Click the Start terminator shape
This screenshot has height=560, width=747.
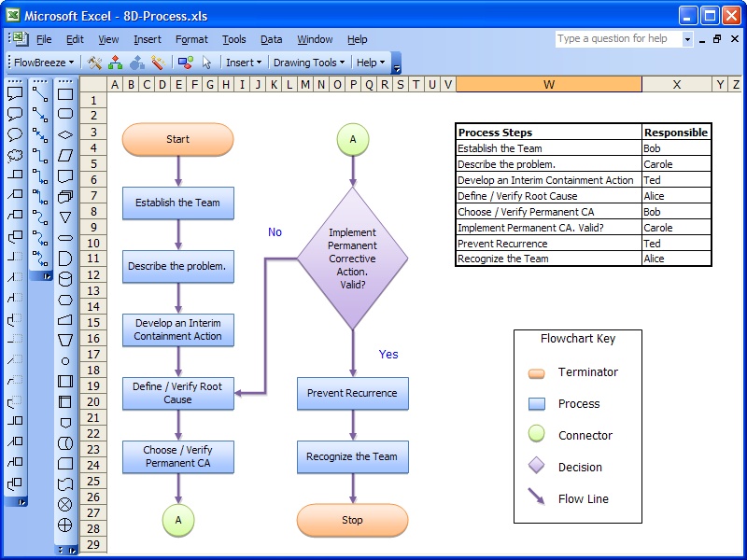tap(177, 139)
